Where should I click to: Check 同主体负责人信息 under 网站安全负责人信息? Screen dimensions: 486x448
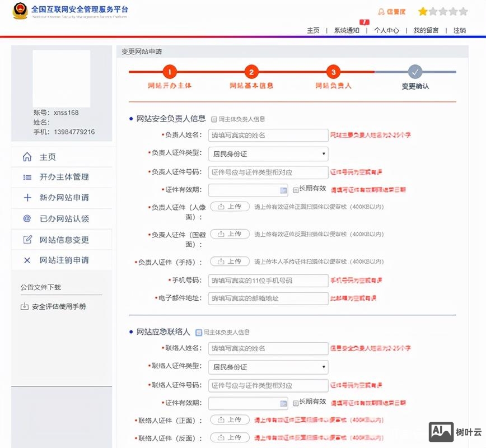[x=215, y=119]
